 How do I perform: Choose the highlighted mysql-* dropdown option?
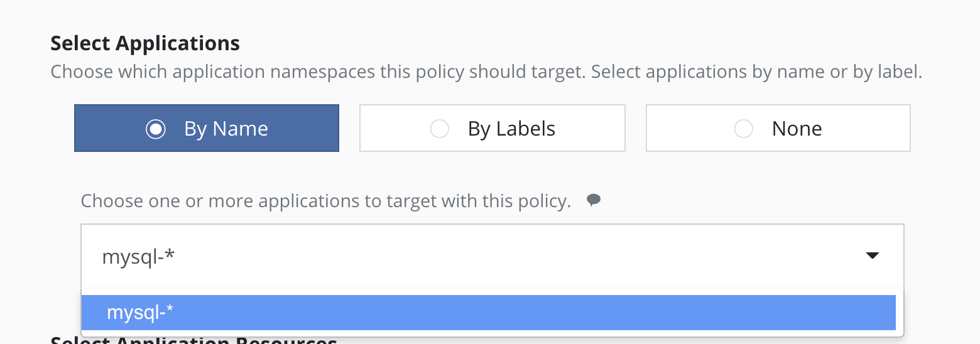pyautogui.click(x=139, y=312)
